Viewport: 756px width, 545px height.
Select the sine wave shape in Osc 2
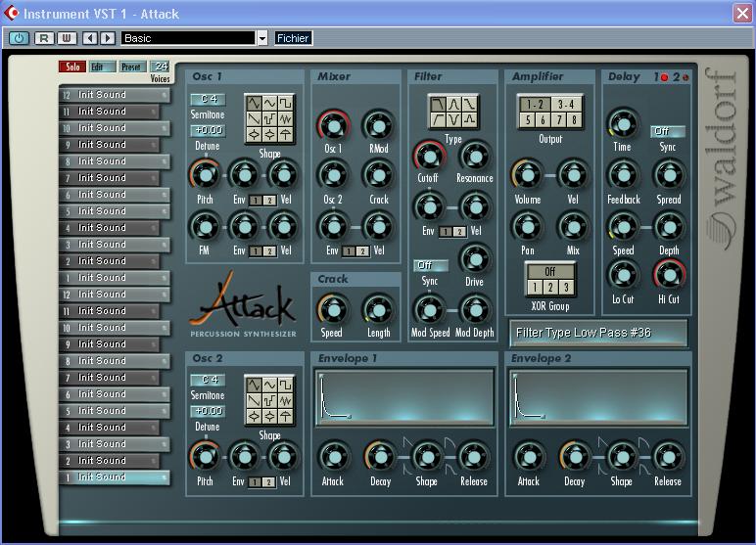pos(270,385)
